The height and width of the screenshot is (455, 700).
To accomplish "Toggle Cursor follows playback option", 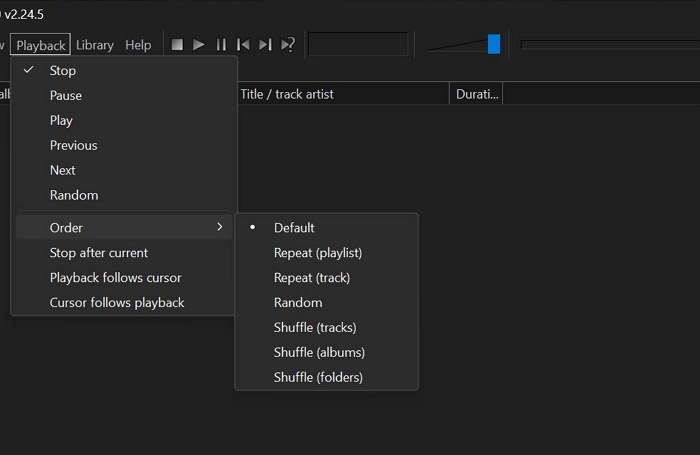I will pyautogui.click(x=117, y=303).
